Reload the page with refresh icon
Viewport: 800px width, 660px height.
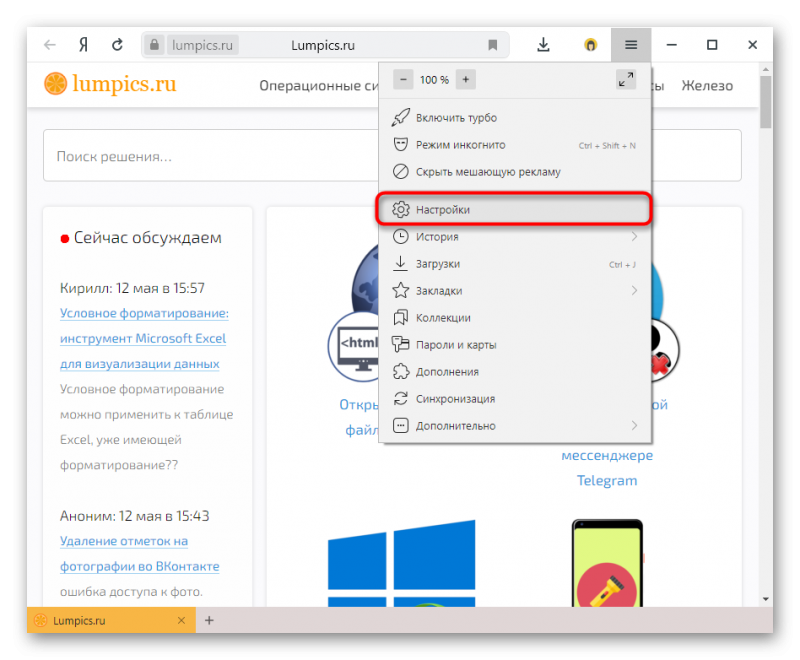pyautogui.click(x=117, y=45)
